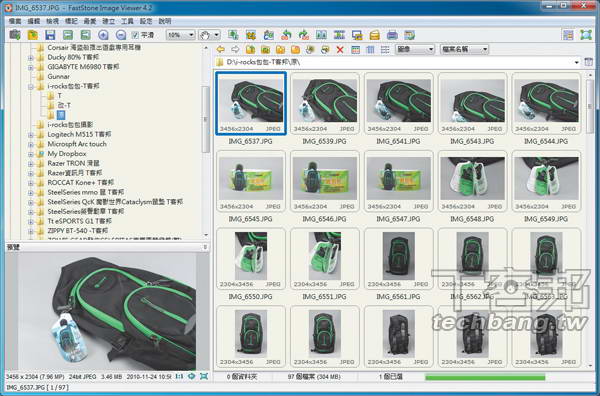Click the Zoom In magnifier icon
The height and width of the screenshot is (396, 600).
(x=103, y=35)
